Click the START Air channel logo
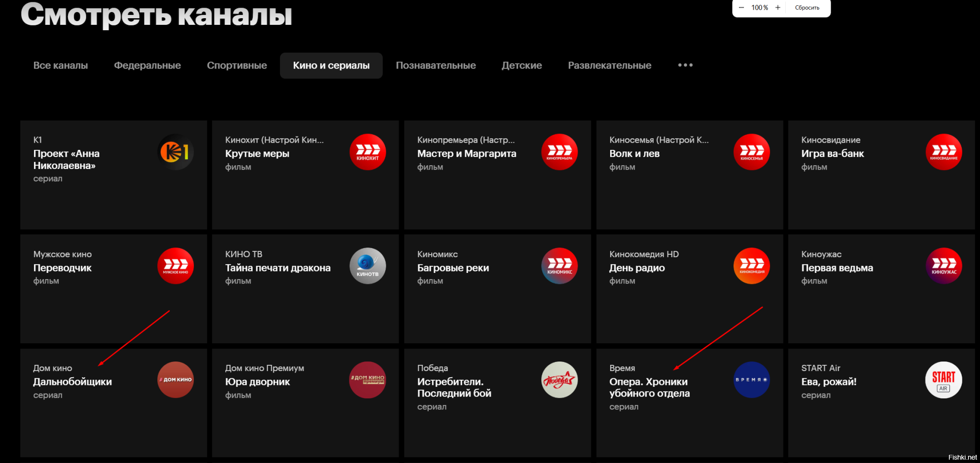The image size is (980, 463). [x=944, y=380]
